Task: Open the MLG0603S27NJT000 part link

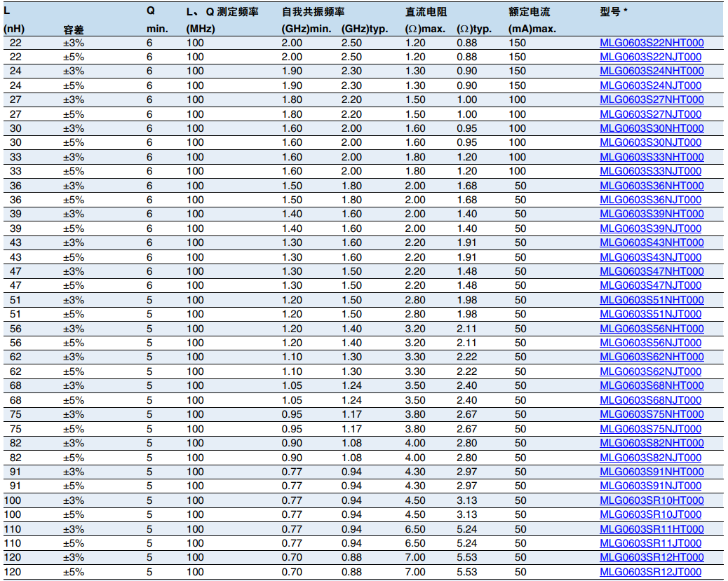Action: 650,114
